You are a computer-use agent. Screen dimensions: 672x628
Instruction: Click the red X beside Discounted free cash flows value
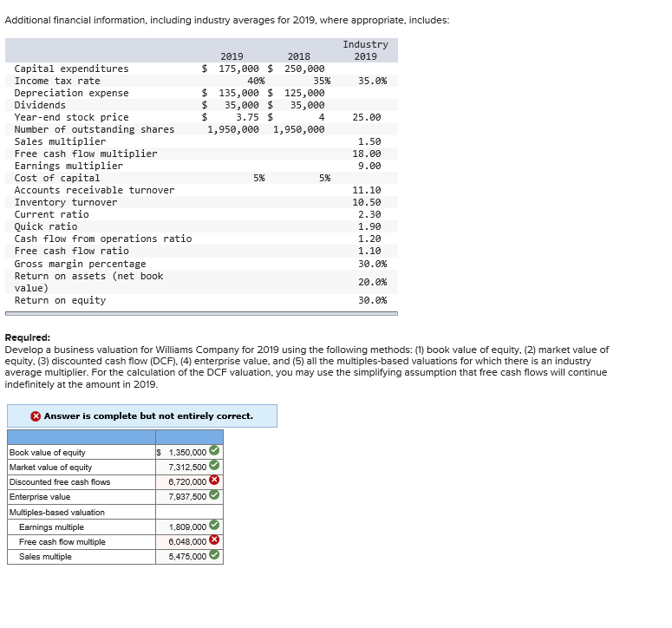coord(214,481)
